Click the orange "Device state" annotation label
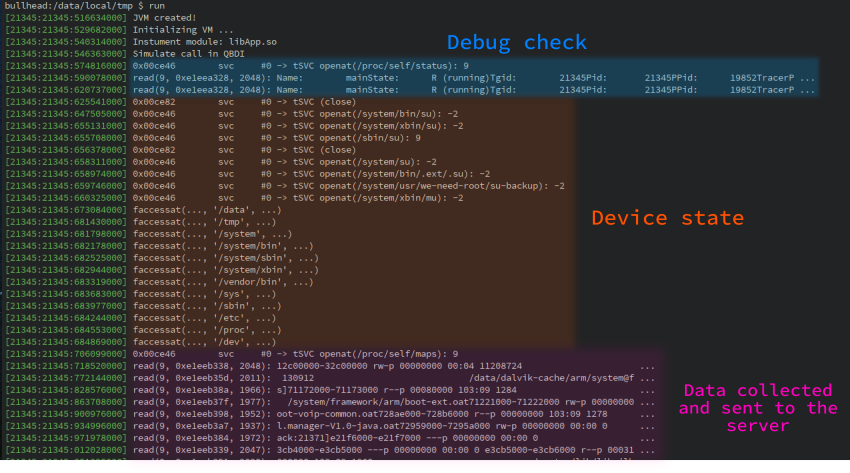Screen dimensions: 850x473 [x=666, y=218]
